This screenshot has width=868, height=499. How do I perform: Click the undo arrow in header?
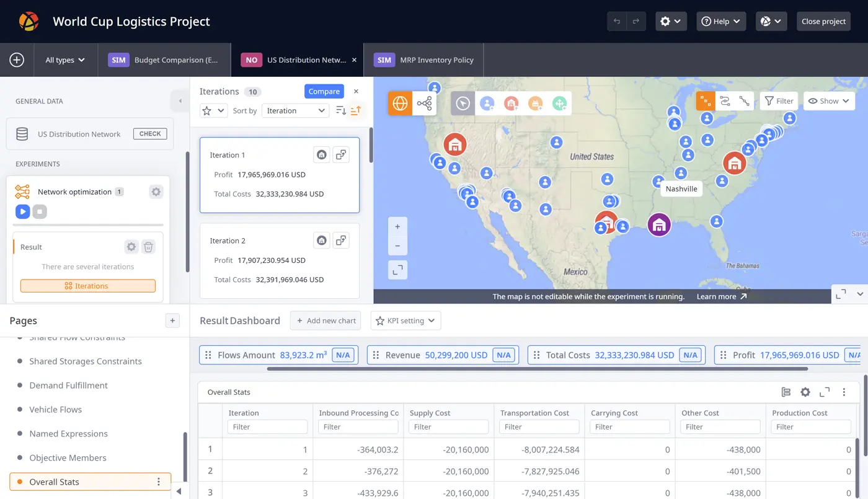click(x=617, y=21)
